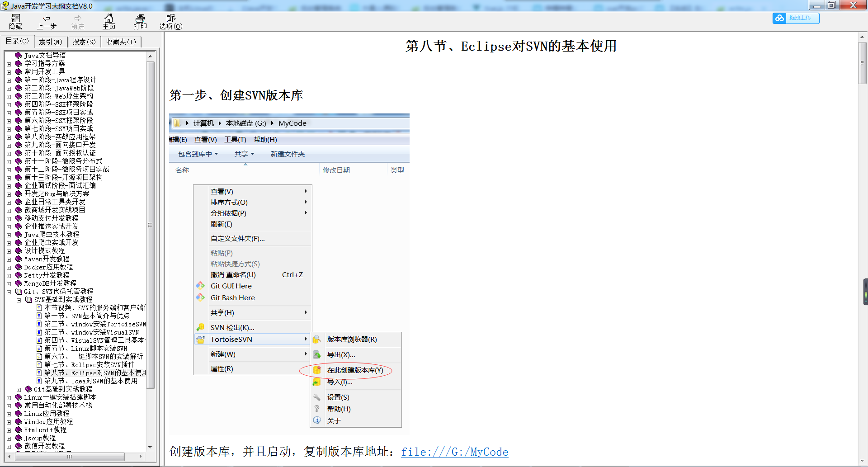The width and height of the screenshot is (868, 467).
Task: Collapse the Git、SVN代码托管教程 node
Action: [x=9, y=292]
